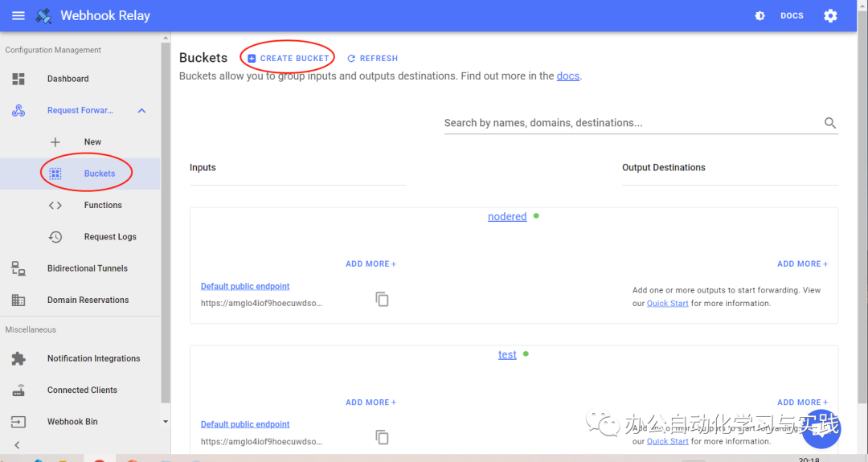868x462 pixels.
Task: Click the Webhook Relay satellite logo
Action: [x=43, y=15]
